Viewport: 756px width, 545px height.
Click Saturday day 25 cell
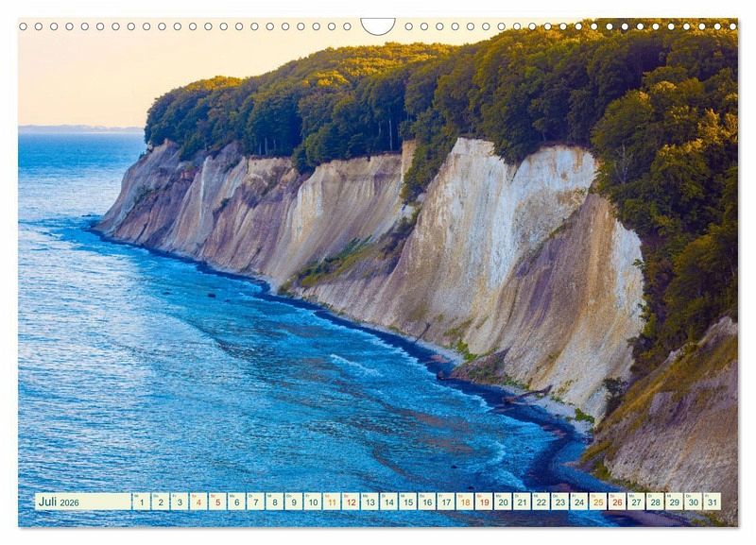[x=598, y=502]
